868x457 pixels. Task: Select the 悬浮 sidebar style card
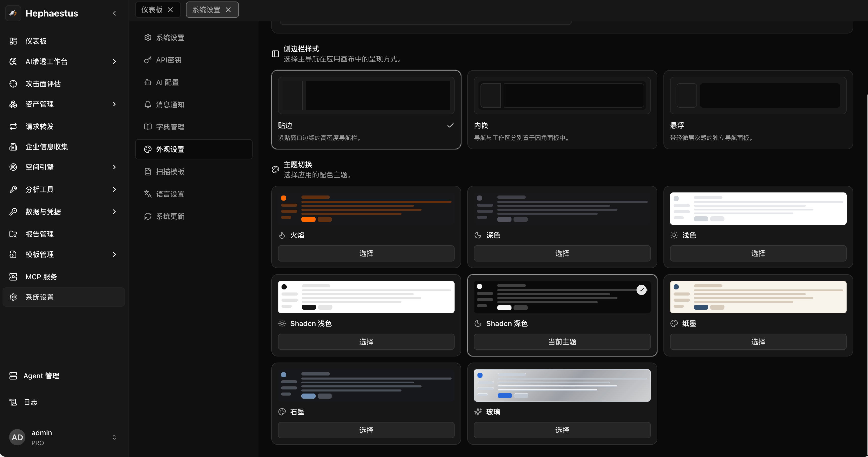[x=758, y=110]
